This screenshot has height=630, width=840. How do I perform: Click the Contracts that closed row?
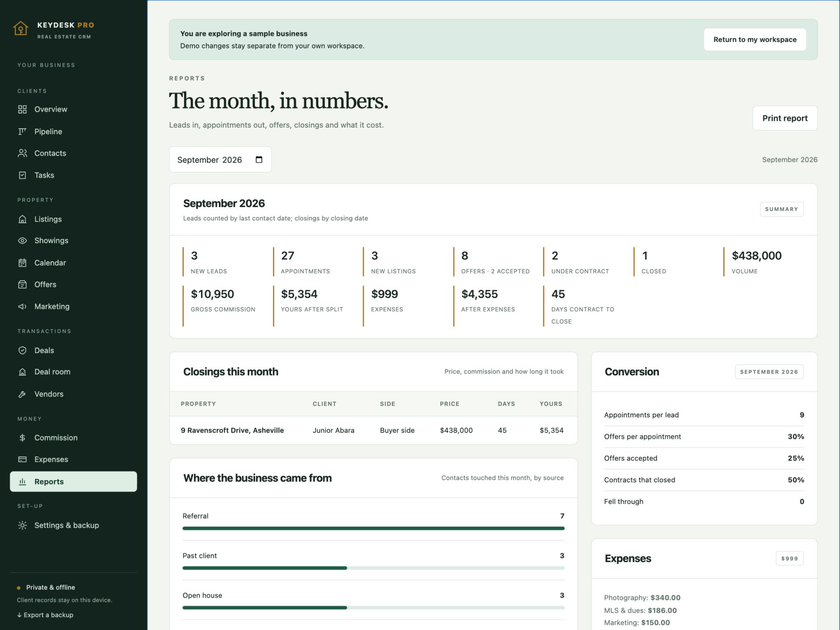704,480
